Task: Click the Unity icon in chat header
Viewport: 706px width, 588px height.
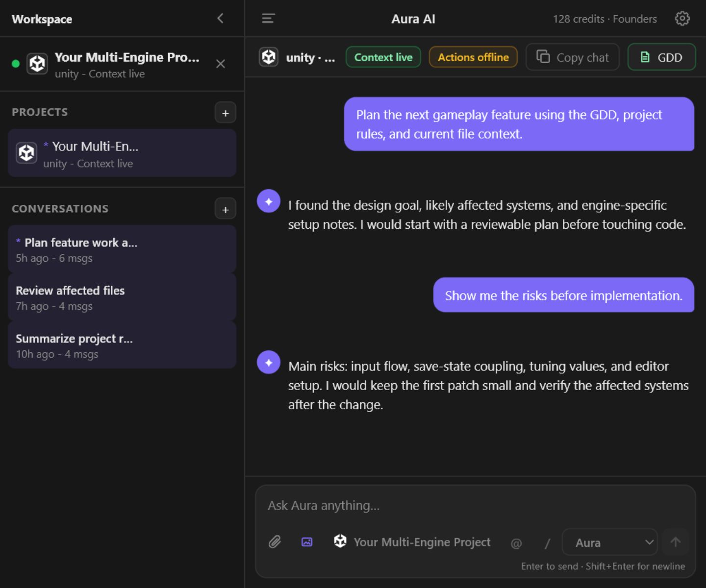Action: (269, 57)
